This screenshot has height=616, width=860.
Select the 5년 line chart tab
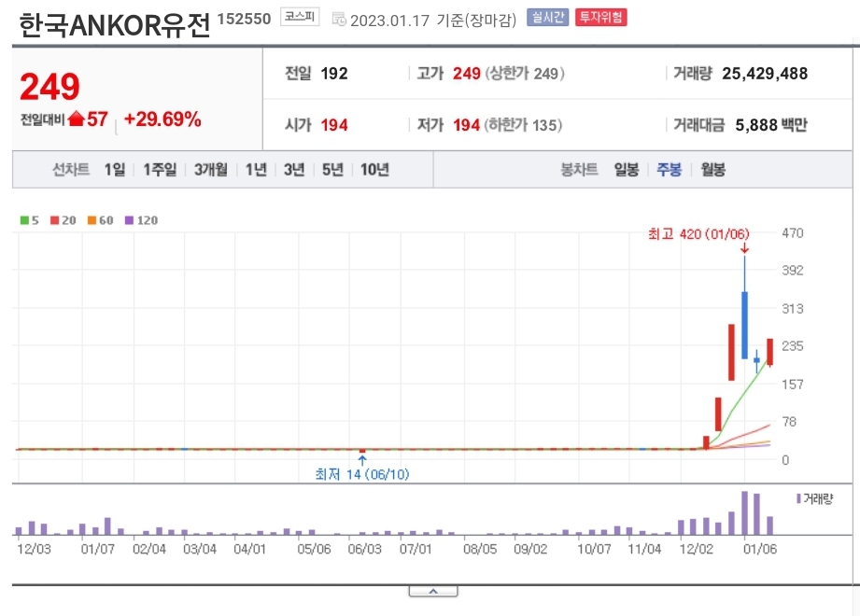pos(332,169)
